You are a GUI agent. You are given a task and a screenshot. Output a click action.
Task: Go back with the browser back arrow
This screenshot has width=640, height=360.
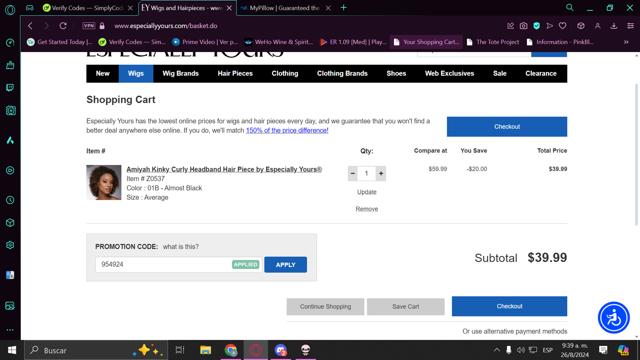click(x=30, y=26)
